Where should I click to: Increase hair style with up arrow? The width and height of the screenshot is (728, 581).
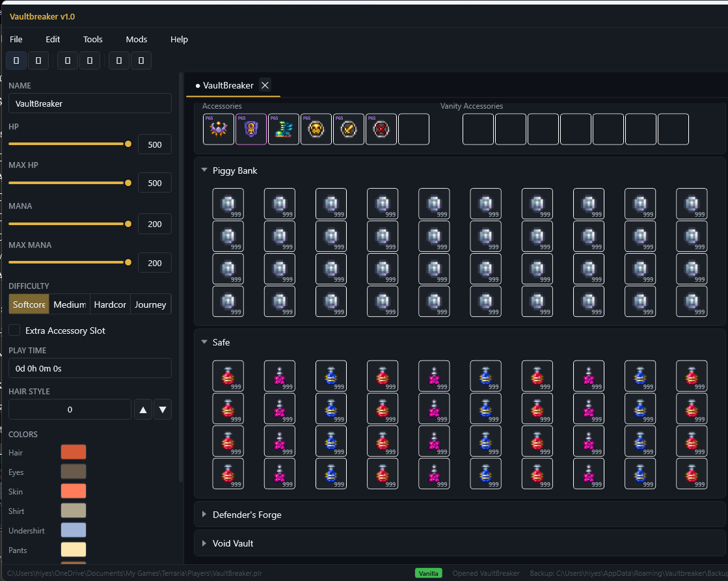point(143,410)
